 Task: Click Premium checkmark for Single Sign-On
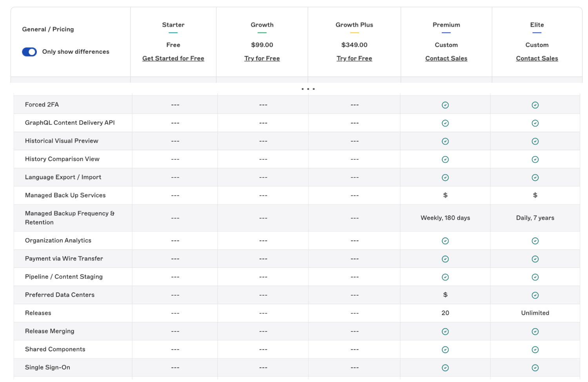click(445, 368)
